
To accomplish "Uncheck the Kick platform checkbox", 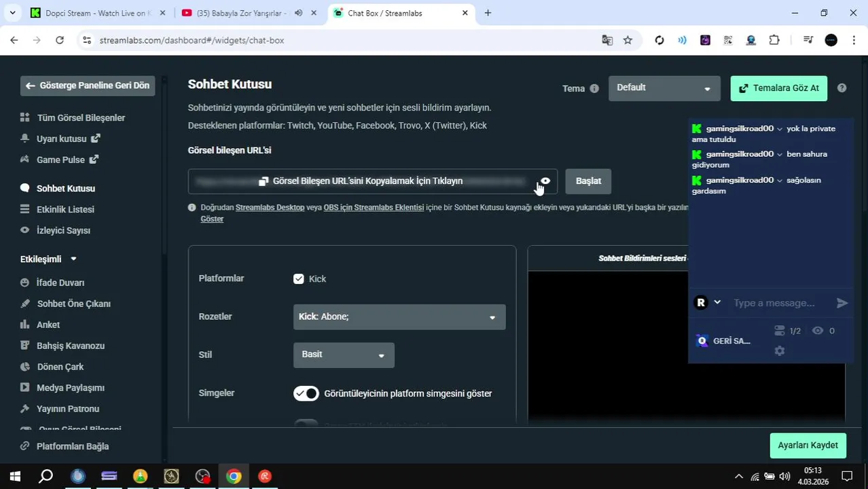I will [x=299, y=279].
